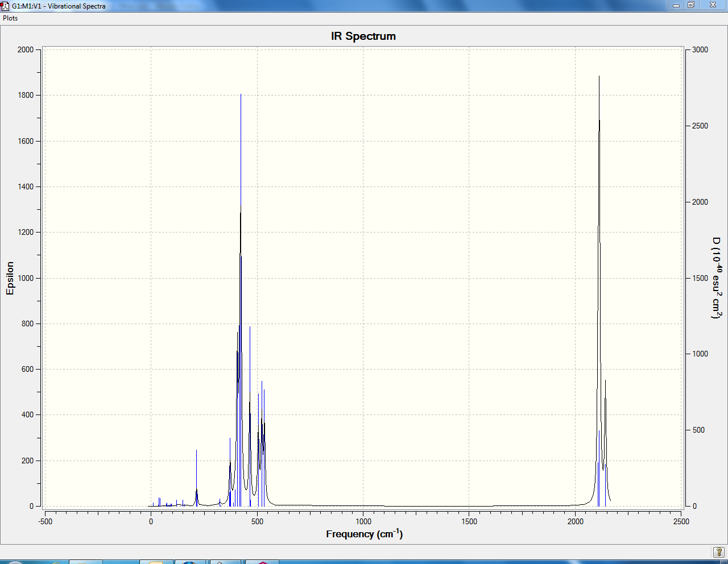The height and width of the screenshot is (564, 728).
Task: Open the Plots menu
Action: tap(10, 18)
